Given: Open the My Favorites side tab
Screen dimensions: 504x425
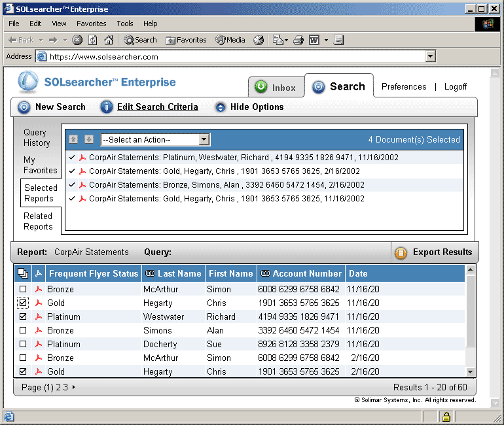Looking at the screenshot, I should pos(40,165).
